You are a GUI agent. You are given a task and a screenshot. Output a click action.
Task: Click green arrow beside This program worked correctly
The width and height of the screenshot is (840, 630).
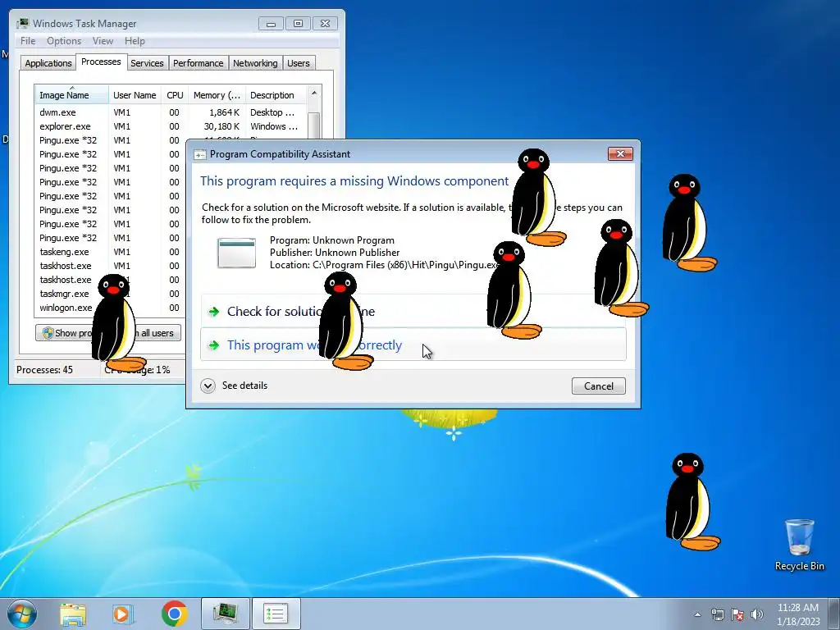214,345
